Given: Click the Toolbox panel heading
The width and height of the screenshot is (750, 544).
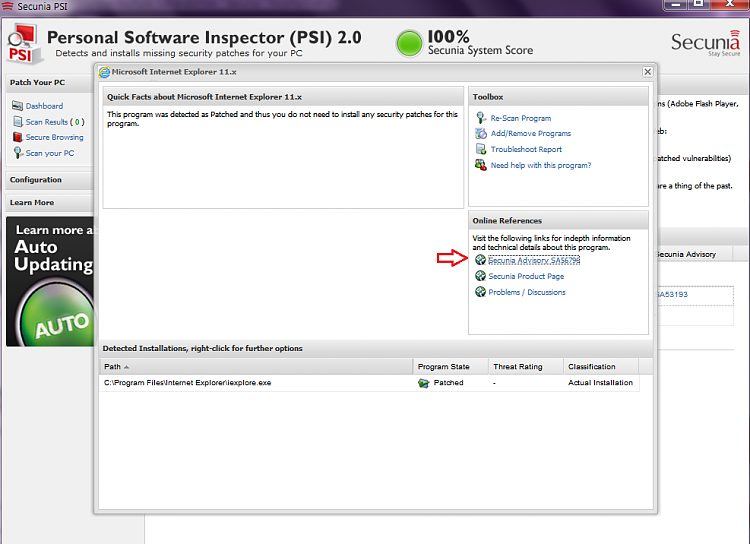Looking at the screenshot, I should coord(488,97).
